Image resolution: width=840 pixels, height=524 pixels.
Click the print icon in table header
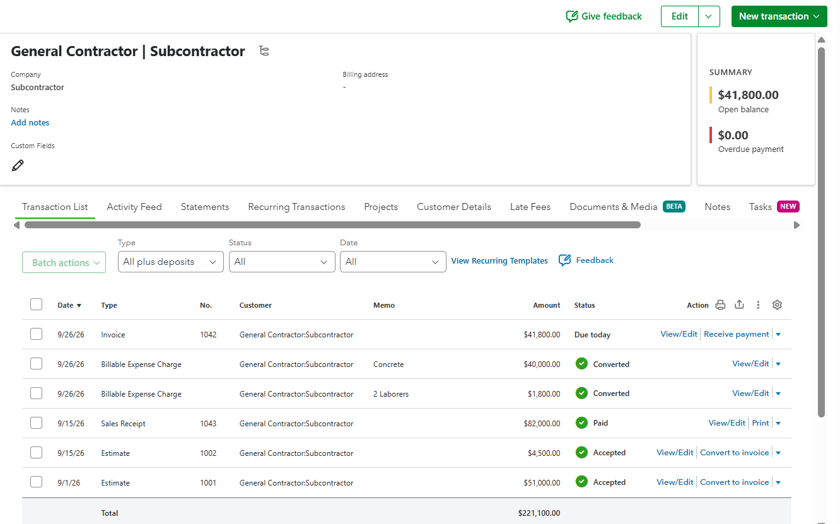[x=720, y=305]
